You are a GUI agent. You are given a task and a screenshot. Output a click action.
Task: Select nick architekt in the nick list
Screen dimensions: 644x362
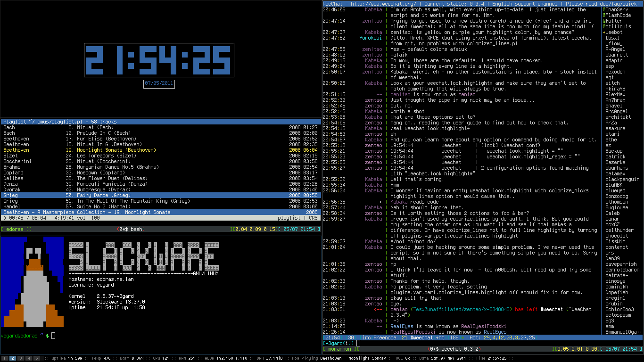(x=618, y=117)
